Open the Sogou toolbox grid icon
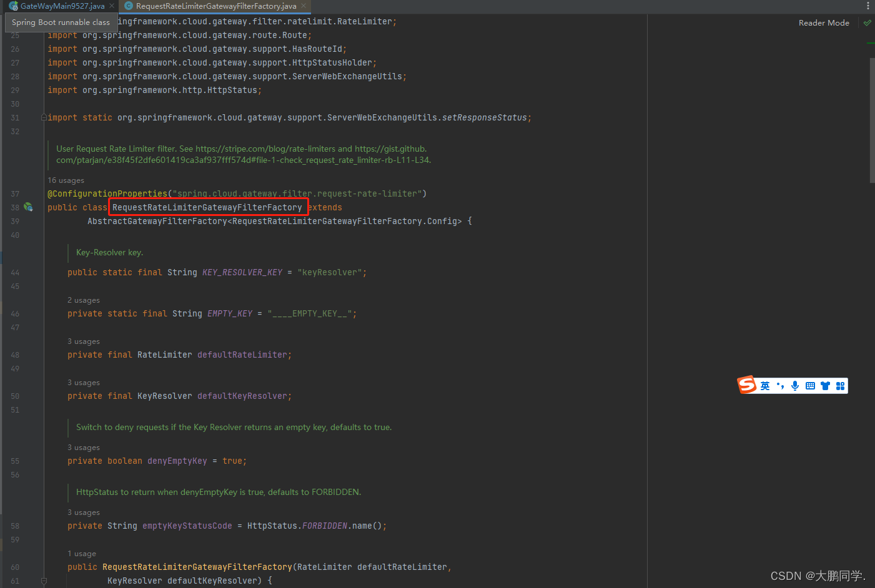Image resolution: width=875 pixels, height=588 pixels. (x=840, y=386)
